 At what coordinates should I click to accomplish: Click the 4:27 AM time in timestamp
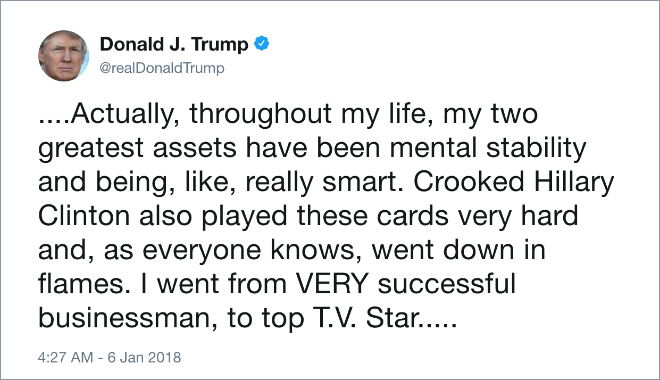point(65,357)
